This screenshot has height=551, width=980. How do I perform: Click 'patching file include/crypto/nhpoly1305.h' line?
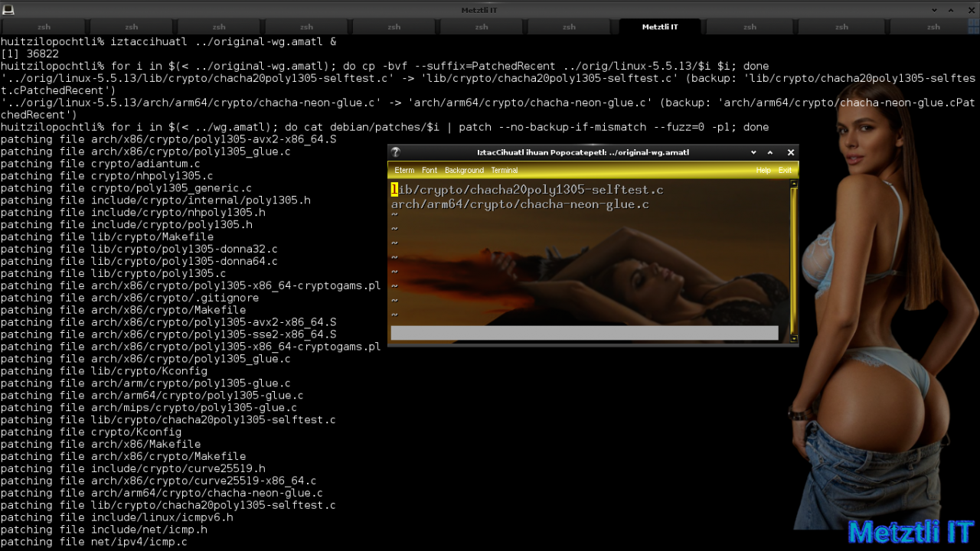133,213
